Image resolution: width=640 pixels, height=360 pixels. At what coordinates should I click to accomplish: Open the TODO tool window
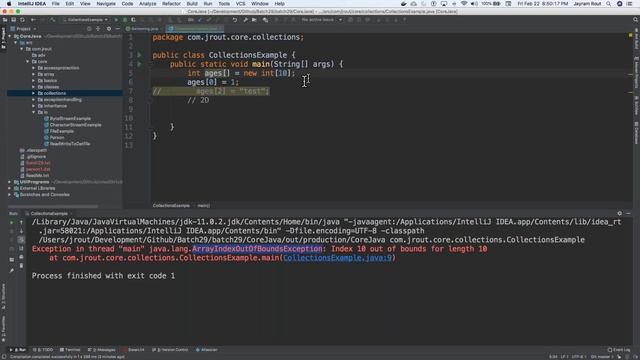(x=43, y=350)
